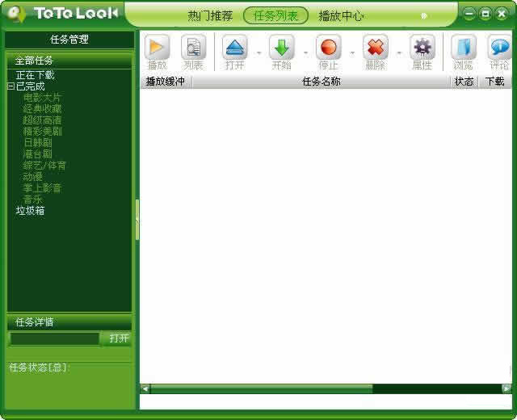Collapse the left panel via splitter handle
Screen dimensions: 517x420
click(137, 220)
